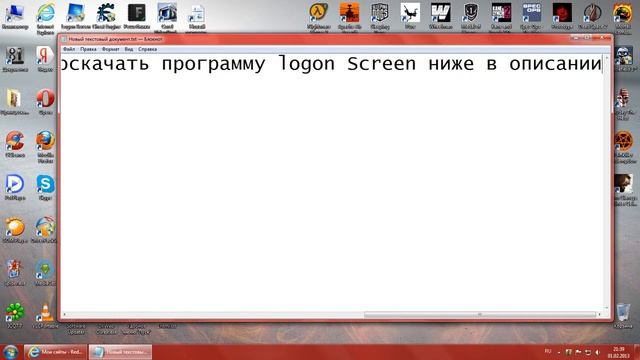640x360 pixels.
Task: Click the clock in the taskbar
Action: [618, 352]
